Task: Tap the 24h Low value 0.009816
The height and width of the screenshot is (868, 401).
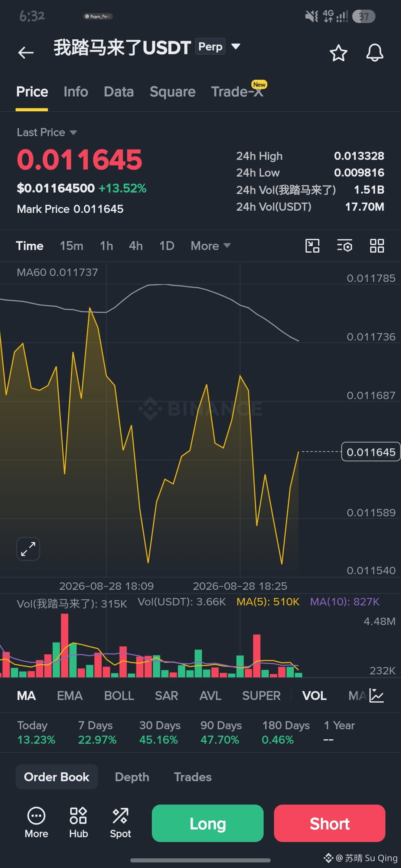Action: pos(359,172)
